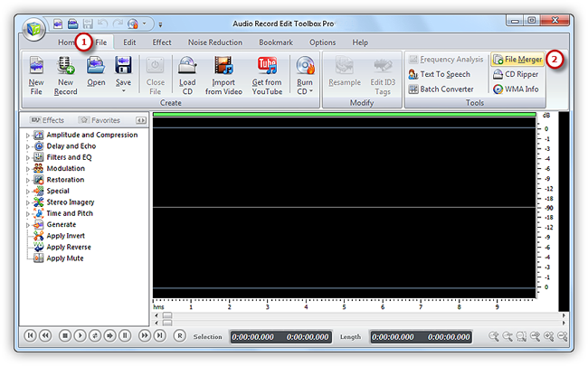Click the Save floppy disk icon
Viewport: 588px width, 366px height.
[123, 65]
